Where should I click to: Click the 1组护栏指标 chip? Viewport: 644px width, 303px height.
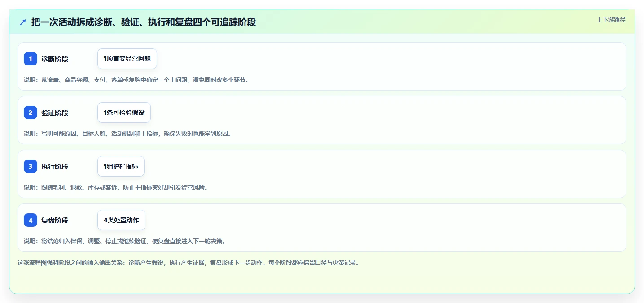121,166
